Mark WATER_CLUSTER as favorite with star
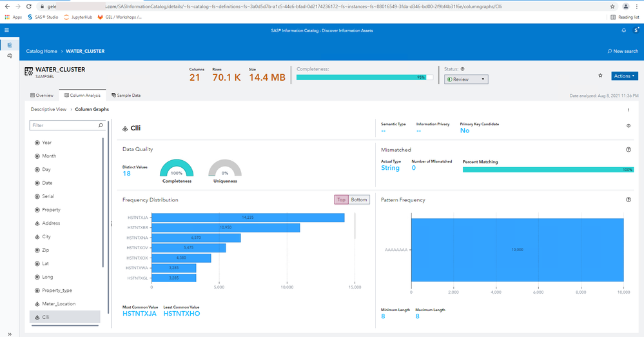 pyautogui.click(x=600, y=76)
